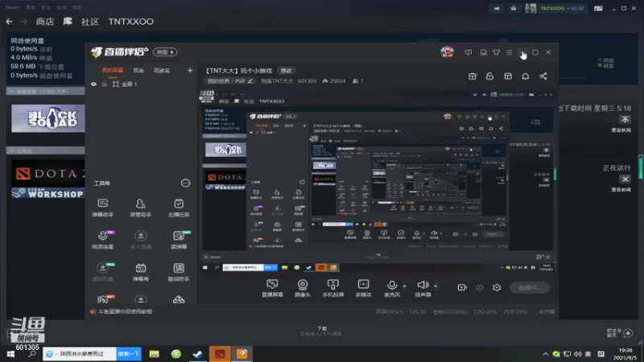Select the 全屏1 source row
The width and height of the screenshot is (644, 362).
coord(140,84)
